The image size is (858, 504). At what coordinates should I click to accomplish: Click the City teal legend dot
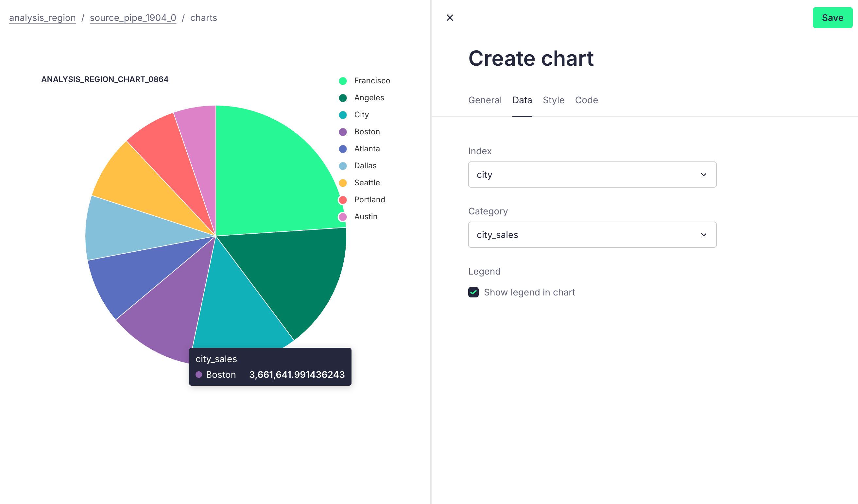(x=343, y=115)
